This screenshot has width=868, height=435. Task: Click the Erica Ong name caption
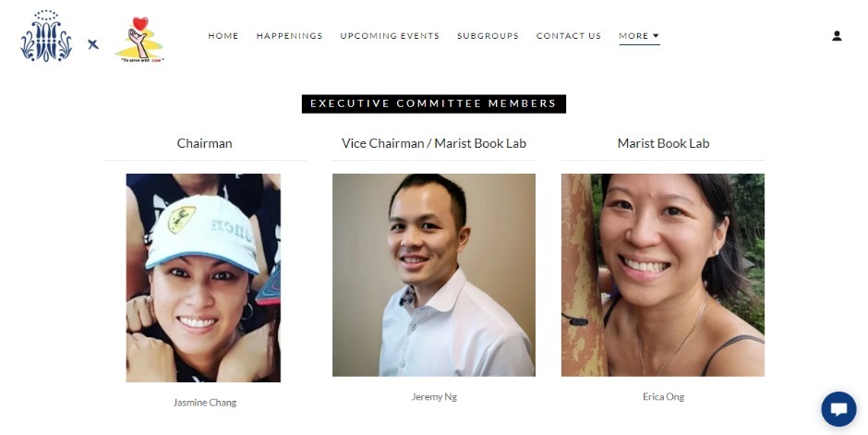point(663,397)
